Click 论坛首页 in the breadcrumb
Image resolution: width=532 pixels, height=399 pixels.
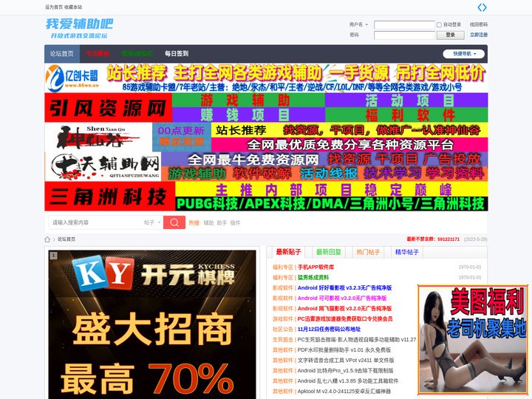click(66, 239)
